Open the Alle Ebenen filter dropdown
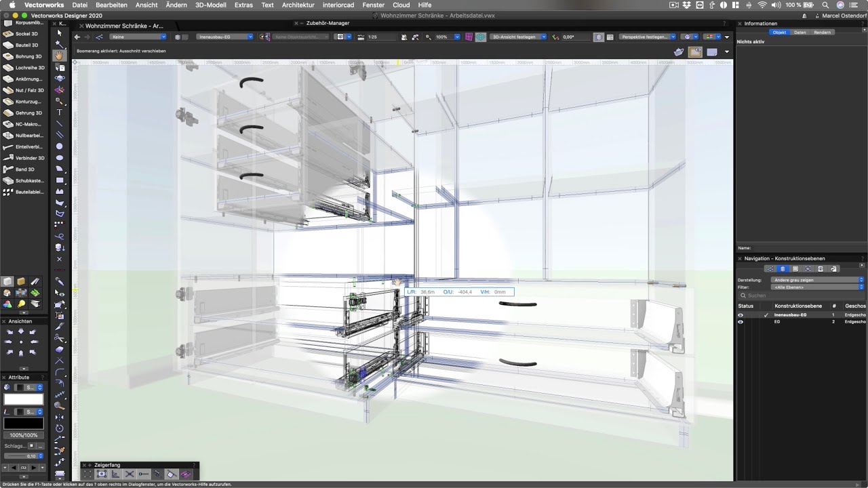This screenshot has width=868, height=488. 818,287
